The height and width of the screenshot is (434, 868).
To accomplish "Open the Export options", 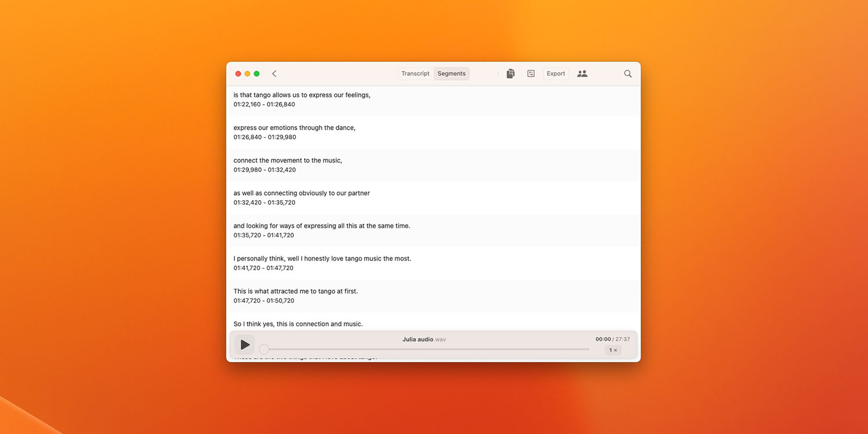I will point(556,73).
